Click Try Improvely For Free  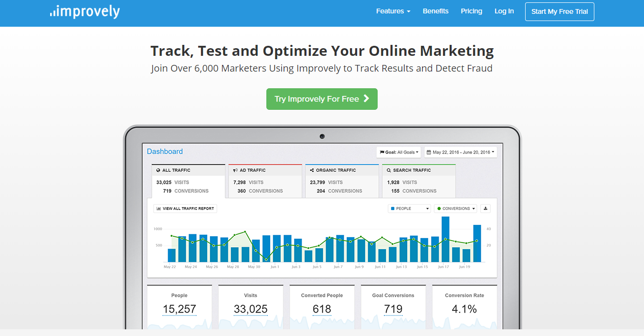(322, 99)
